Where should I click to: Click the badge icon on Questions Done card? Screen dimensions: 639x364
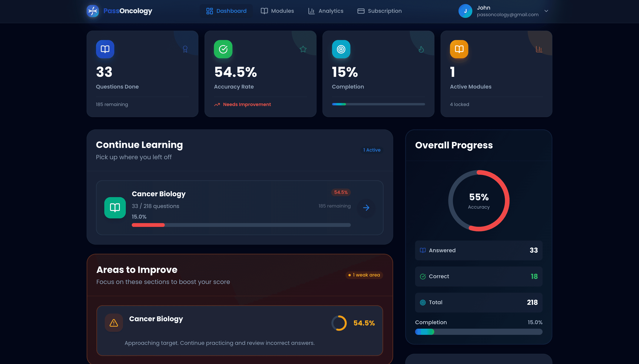(185, 49)
